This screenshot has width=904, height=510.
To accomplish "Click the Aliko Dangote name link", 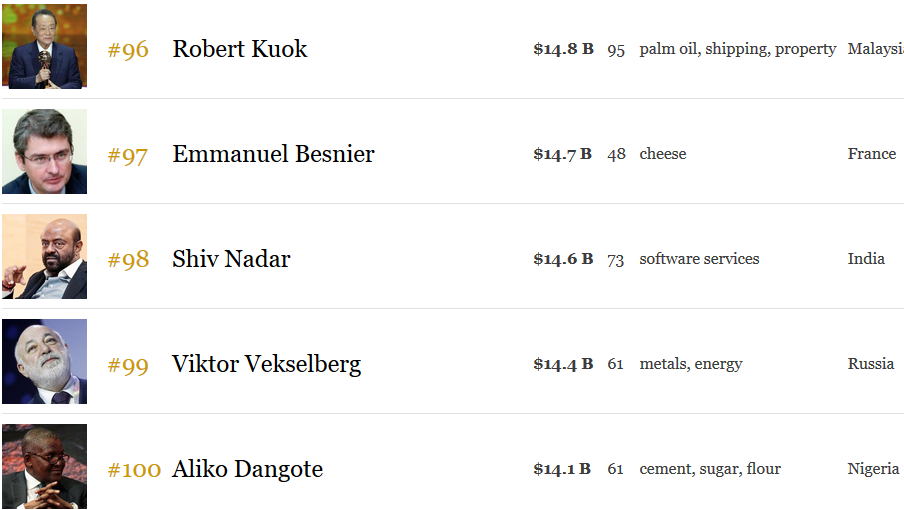I will [248, 470].
